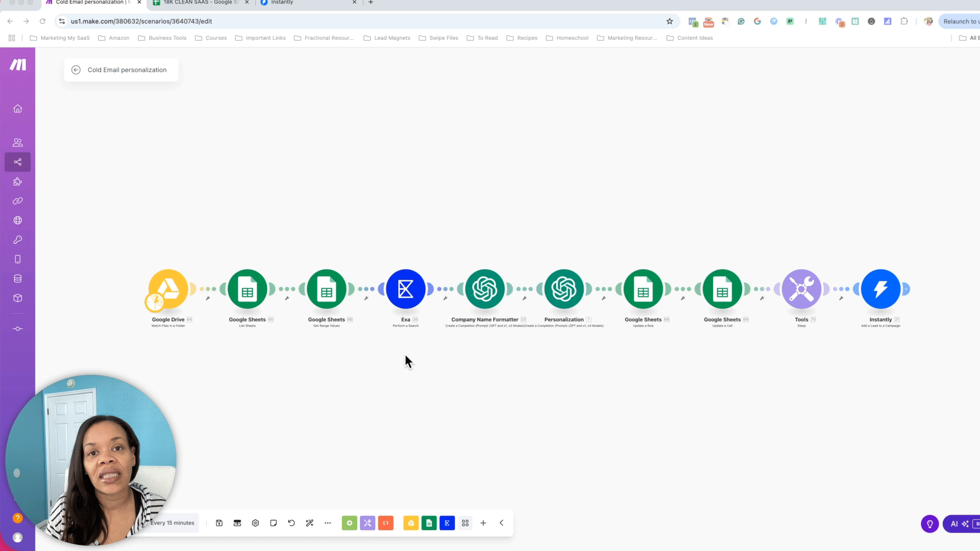Click the save scenario icon

(219, 523)
